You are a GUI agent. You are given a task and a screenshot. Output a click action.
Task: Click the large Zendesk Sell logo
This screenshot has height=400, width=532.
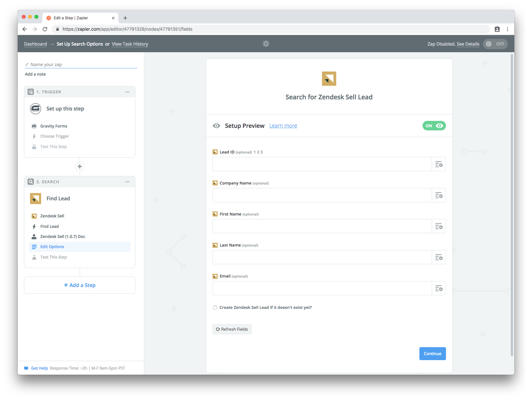tap(329, 78)
